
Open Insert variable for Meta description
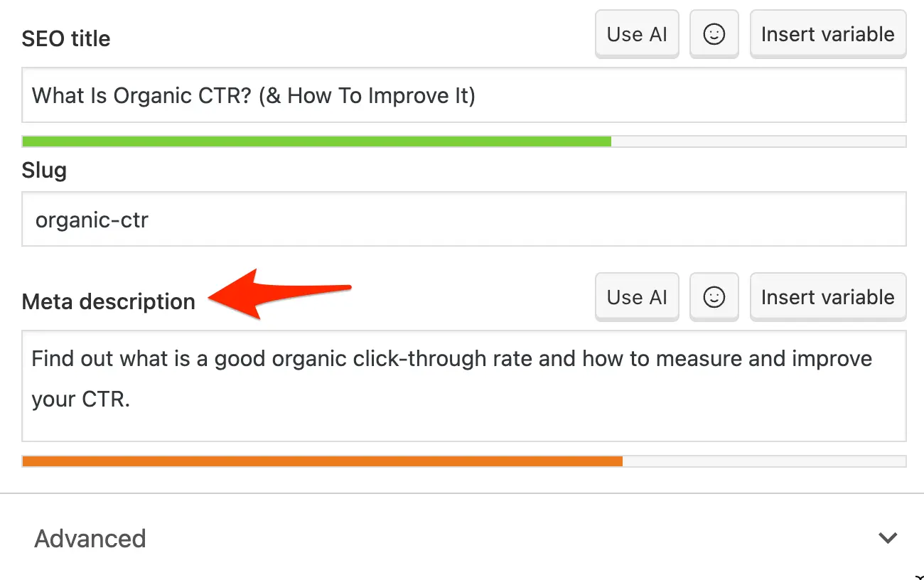827,297
